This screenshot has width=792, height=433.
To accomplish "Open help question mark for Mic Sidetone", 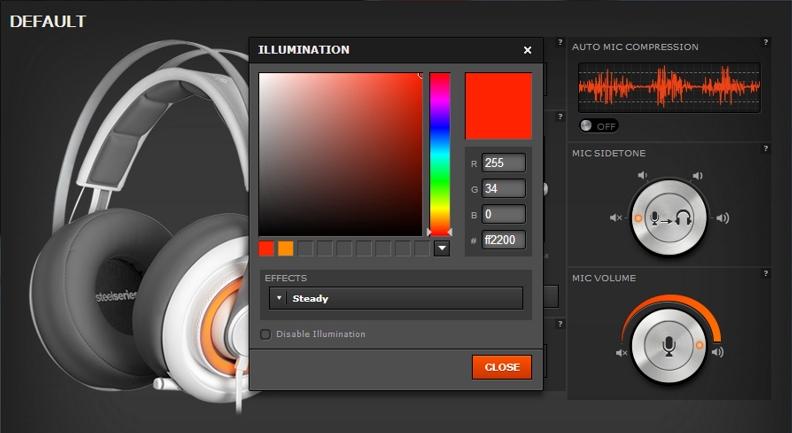I will point(765,148).
